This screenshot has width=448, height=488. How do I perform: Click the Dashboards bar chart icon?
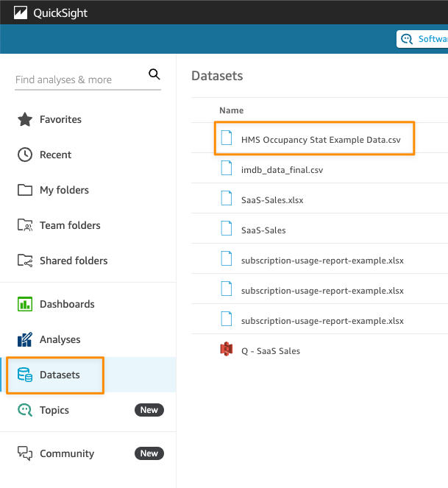pyautogui.click(x=25, y=304)
